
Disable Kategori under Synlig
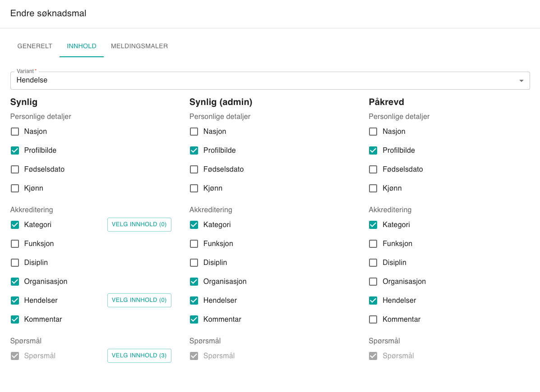15,225
